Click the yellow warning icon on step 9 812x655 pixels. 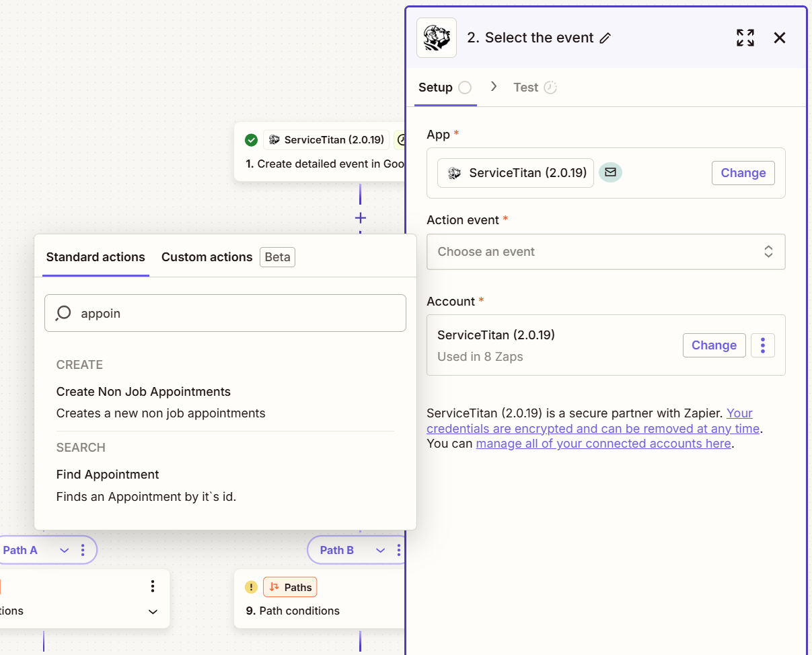click(252, 588)
